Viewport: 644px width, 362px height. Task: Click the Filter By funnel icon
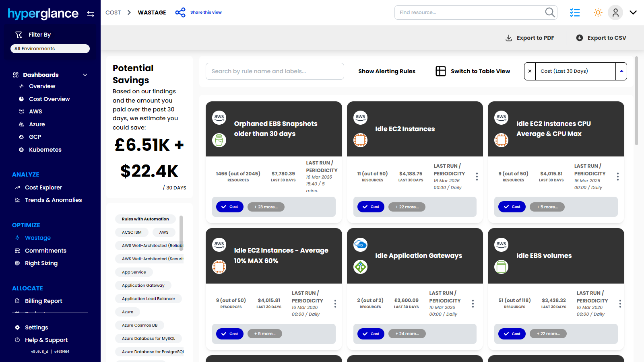click(x=19, y=35)
